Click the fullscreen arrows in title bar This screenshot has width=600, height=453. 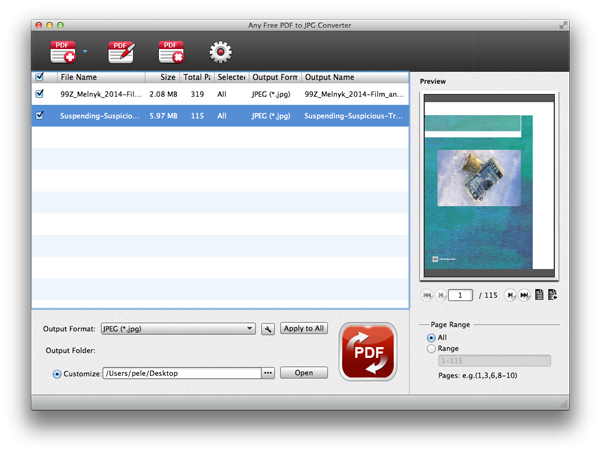coord(562,25)
